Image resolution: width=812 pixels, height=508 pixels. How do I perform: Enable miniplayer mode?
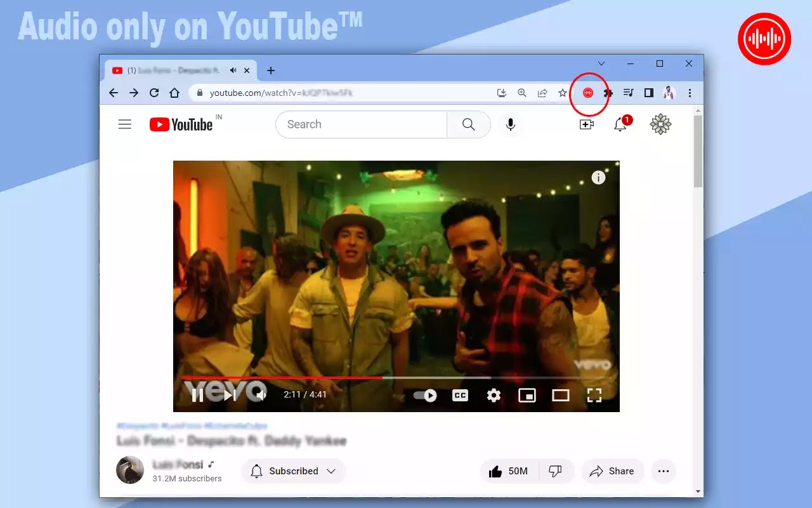527,396
